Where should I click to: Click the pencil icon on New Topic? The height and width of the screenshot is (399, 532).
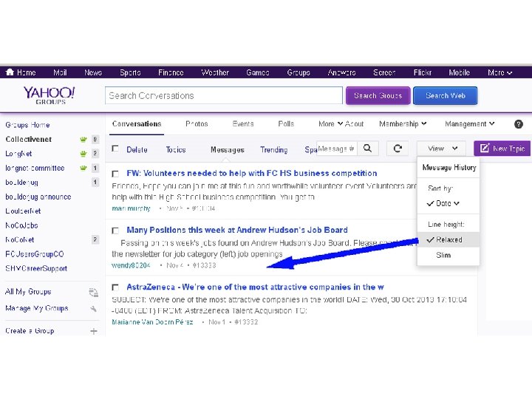click(485, 149)
